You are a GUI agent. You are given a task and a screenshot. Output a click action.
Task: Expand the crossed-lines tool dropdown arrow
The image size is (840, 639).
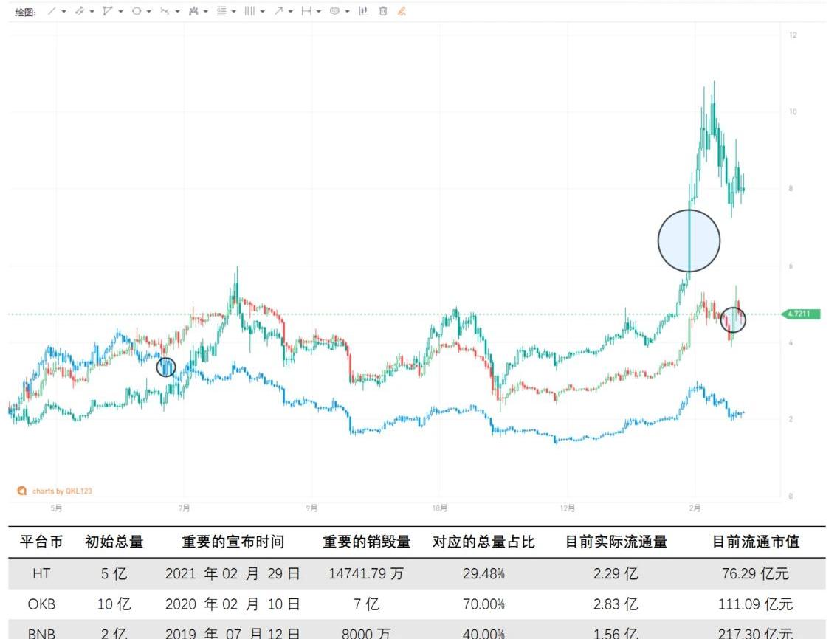[x=177, y=11]
